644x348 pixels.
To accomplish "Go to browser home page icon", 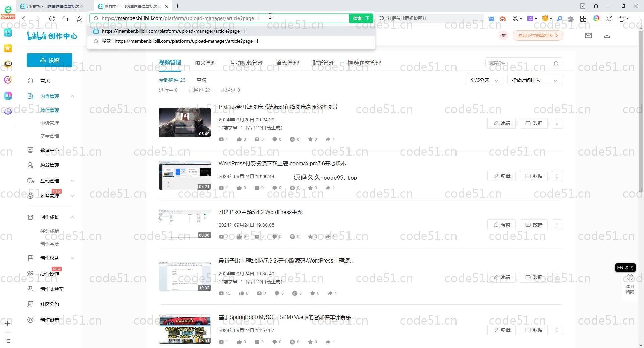I will pyautogui.click(x=65, y=19).
